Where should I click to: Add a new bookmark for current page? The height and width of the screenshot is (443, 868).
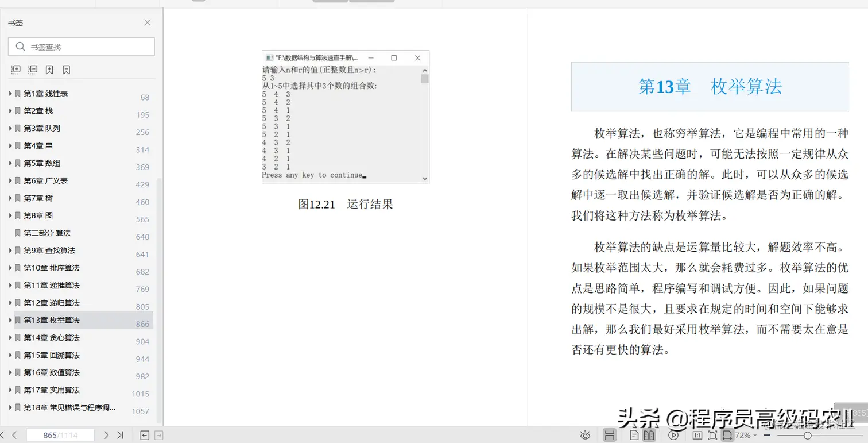(49, 70)
